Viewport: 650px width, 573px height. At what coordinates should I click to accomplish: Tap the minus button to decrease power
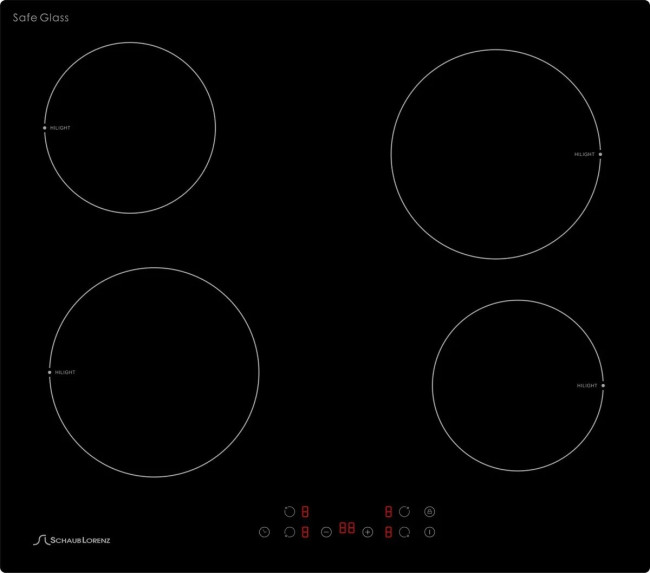click(326, 532)
